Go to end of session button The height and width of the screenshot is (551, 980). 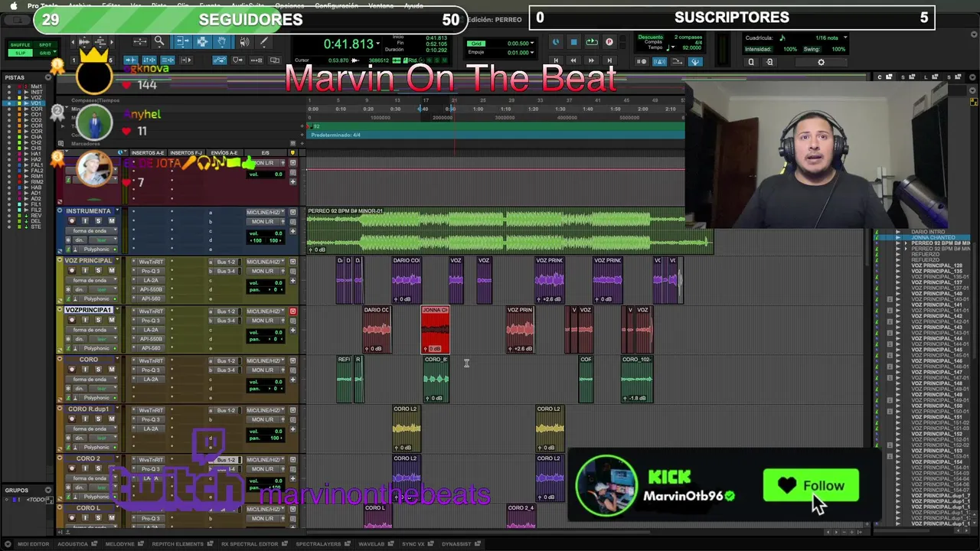coord(609,60)
